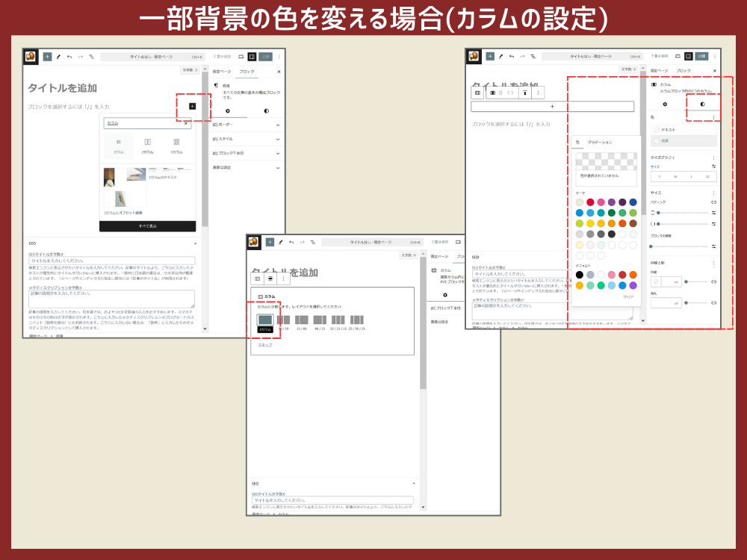Switch to グラデーション tab in color popover

(600, 143)
